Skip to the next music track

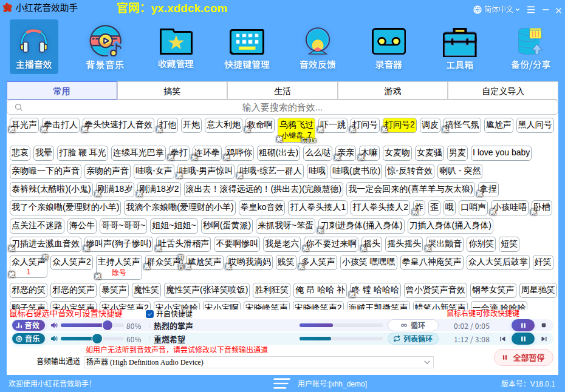544,339
